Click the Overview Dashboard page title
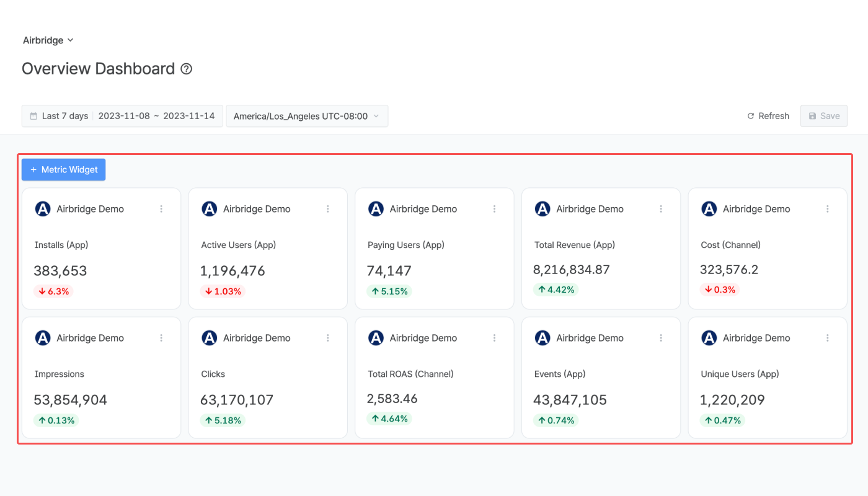This screenshot has width=868, height=496. tap(99, 69)
